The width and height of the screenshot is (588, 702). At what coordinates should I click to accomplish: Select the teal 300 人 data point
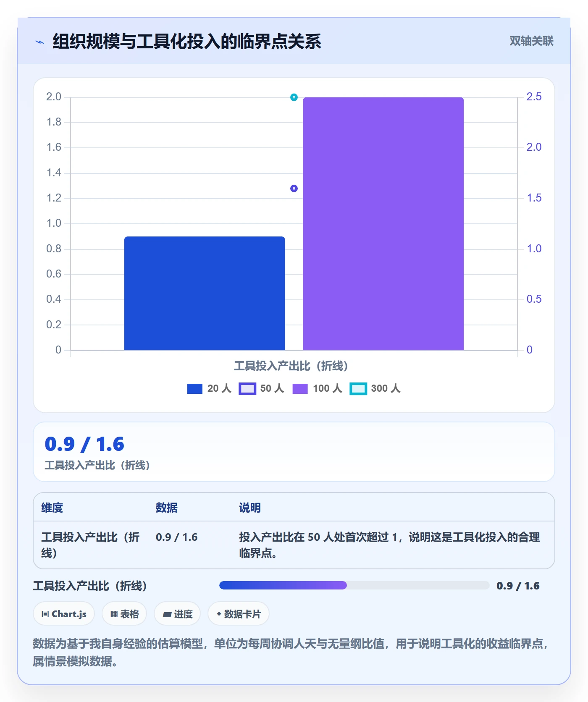294,97
